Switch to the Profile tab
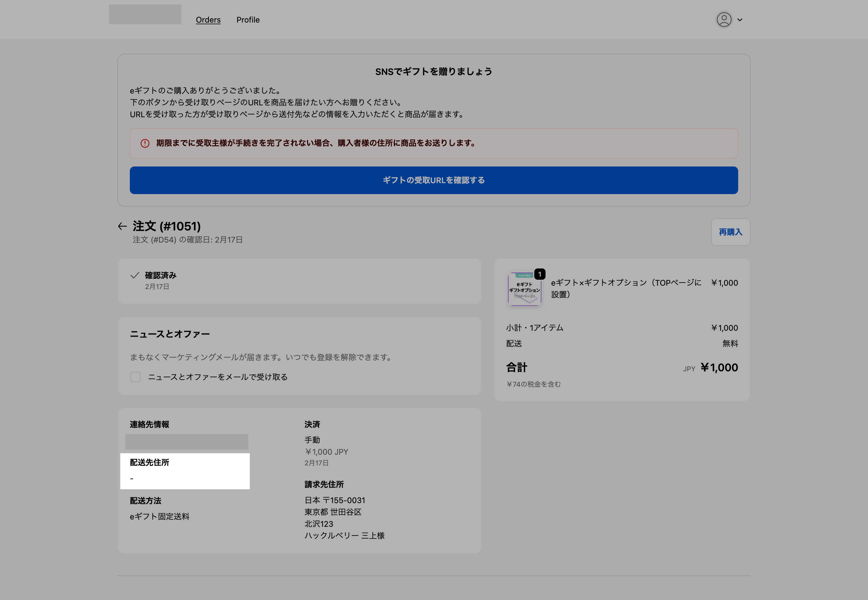 point(248,20)
